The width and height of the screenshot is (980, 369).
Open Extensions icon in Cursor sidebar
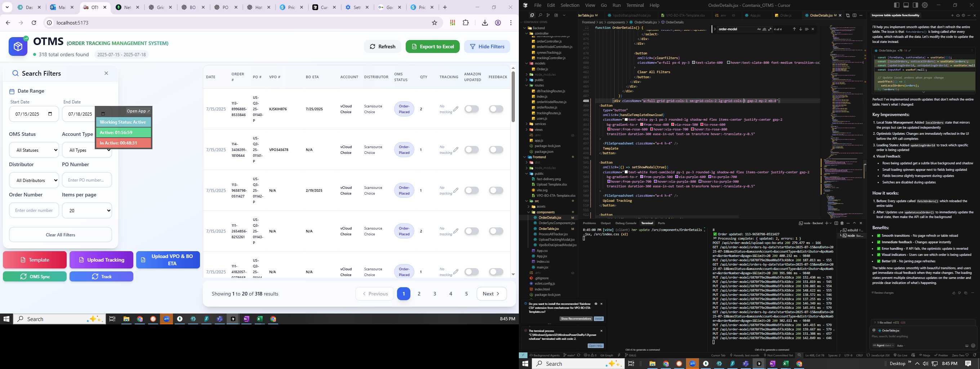(556, 15)
